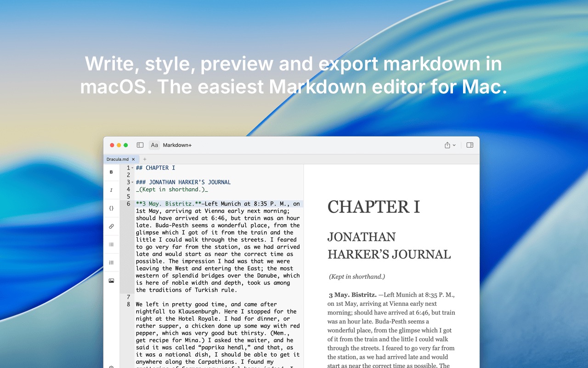The height and width of the screenshot is (368, 588).
Task: Collapse the fold arrow at line 3
Action: [x=132, y=182]
